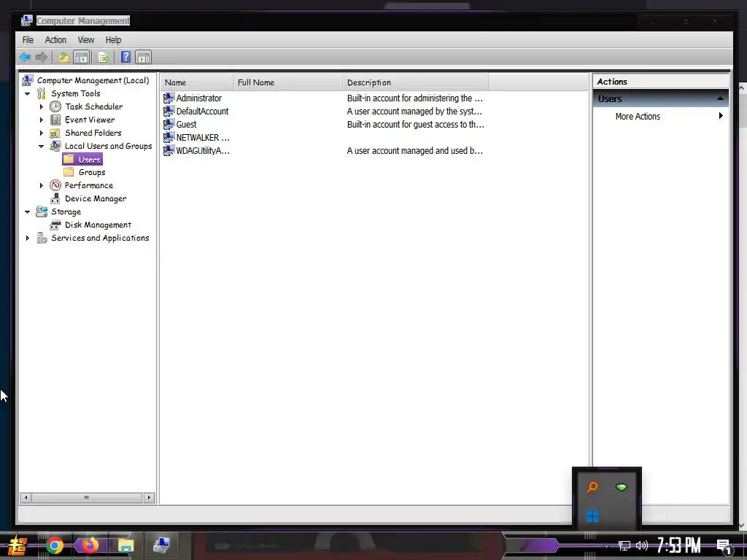
Task: Click the Task Scheduler clock icon
Action: tap(55, 106)
